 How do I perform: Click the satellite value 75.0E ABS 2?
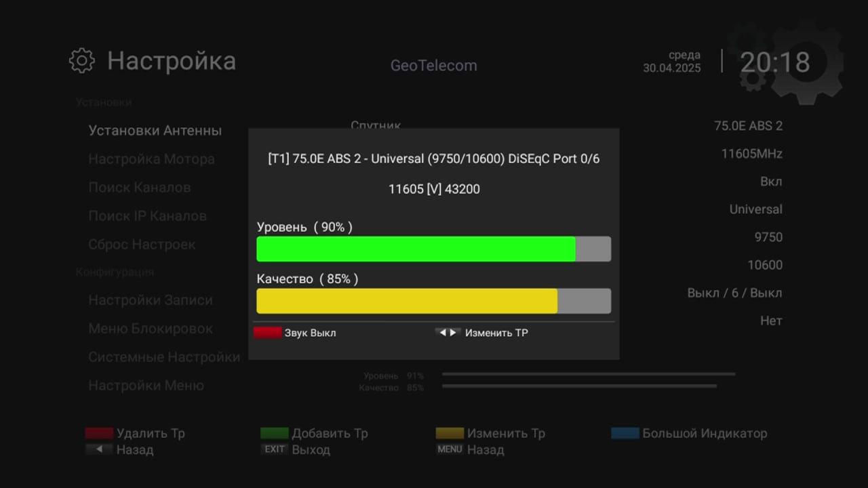(x=748, y=126)
